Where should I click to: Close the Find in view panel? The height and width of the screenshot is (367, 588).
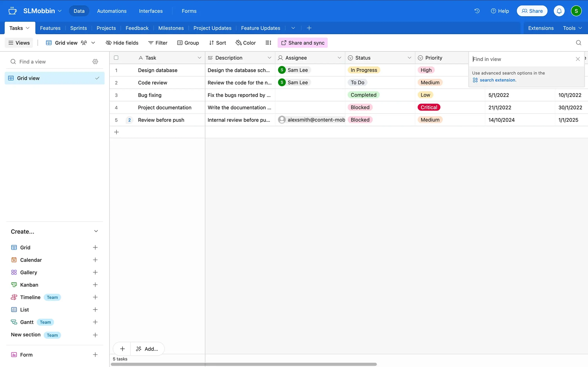click(578, 59)
